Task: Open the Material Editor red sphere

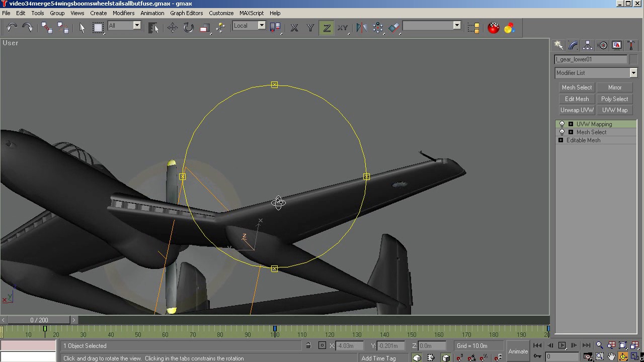Action: (494, 28)
